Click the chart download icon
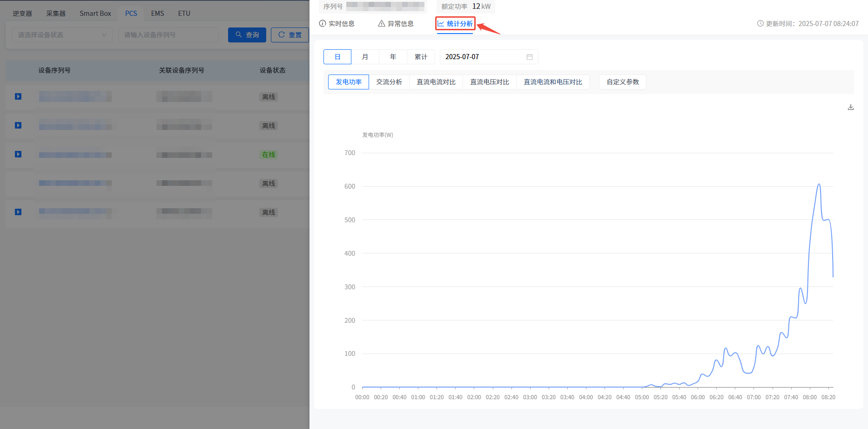The width and height of the screenshot is (868, 429). [850, 107]
